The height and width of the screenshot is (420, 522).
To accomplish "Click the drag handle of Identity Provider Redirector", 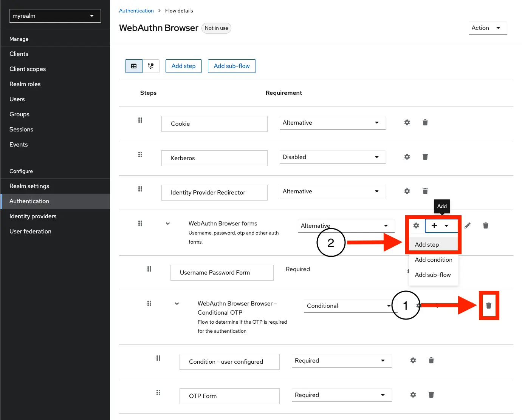I will [x=140, y=189].
